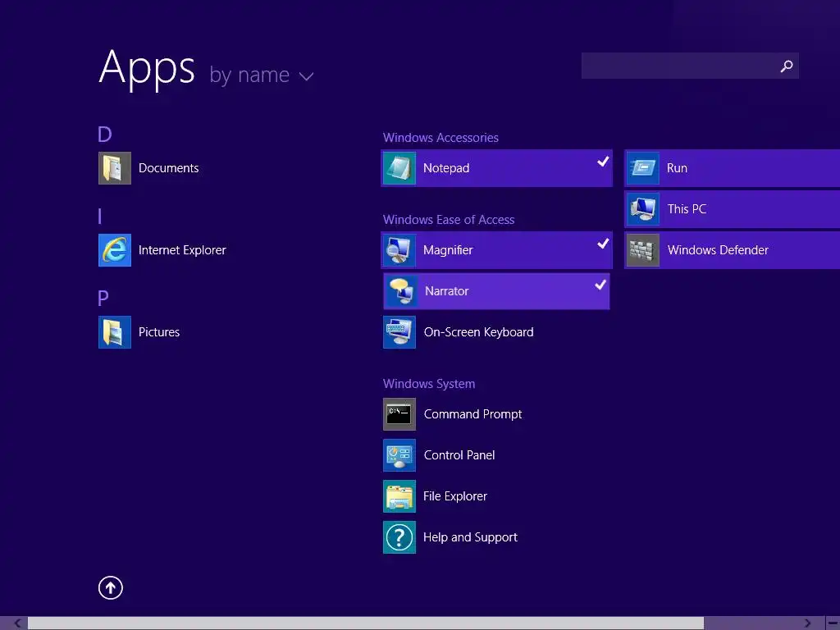The image size is (840, 630).
Task: Launch Internet Explorer icon
Action: coord(115,250)
